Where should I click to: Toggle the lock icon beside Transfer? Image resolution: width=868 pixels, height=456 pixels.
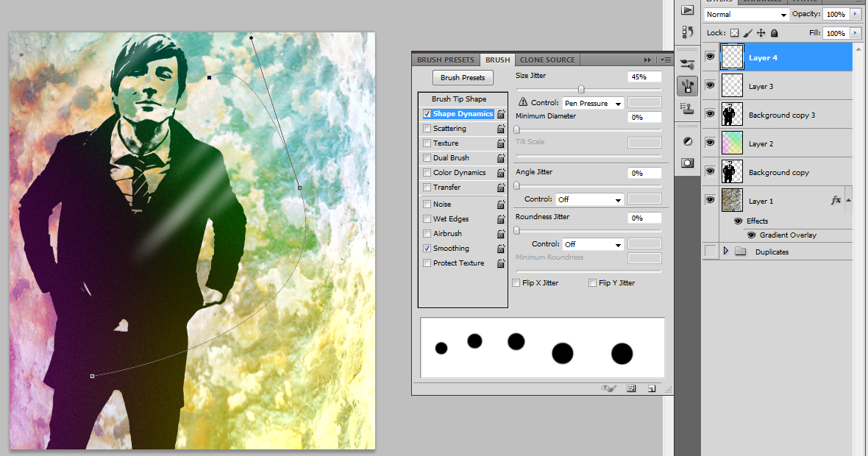click(501, 188)
